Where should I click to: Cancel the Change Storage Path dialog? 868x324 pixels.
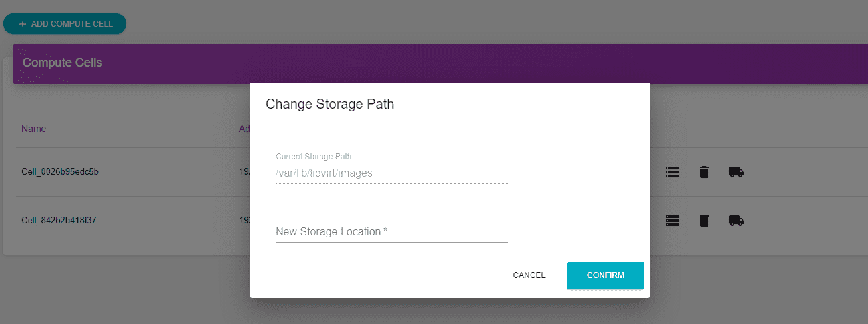coord(529,275)
